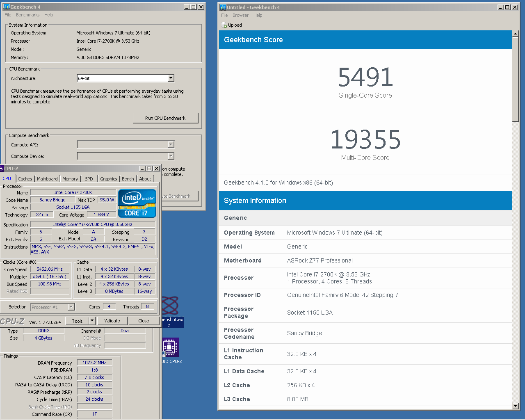The width and height of the screenshot is (525, 420).
Task: Click the Tools button in CPU-Z
Action: [x=77, y=321]
